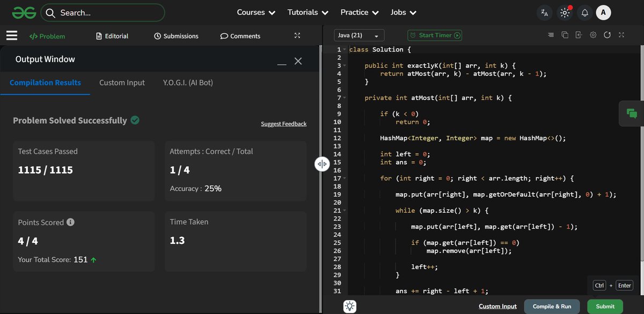This screenshot has height=314, width=644.
Task: Click the '4 / 4' points value
Action: pyautogui.click(x=28, y=241)
